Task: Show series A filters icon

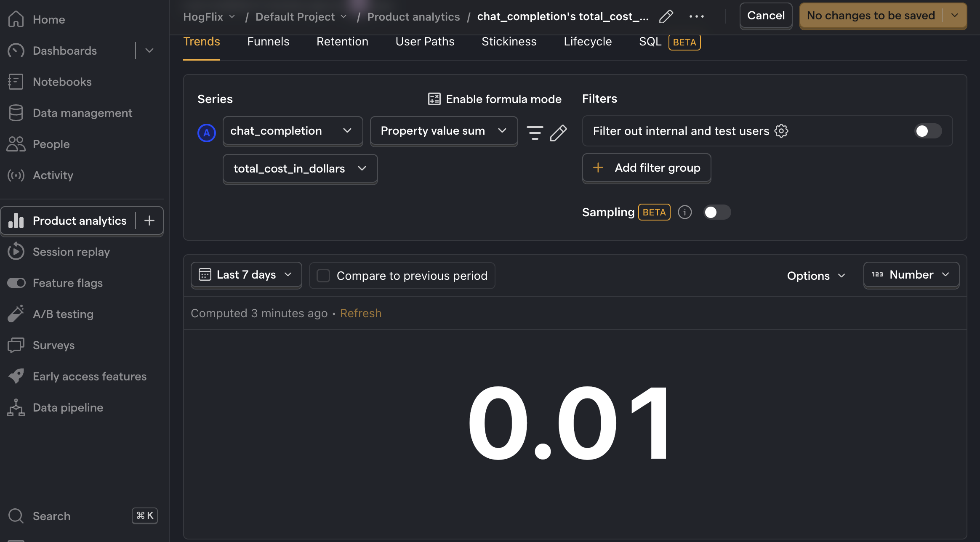Action: click(x=535, y=132)
